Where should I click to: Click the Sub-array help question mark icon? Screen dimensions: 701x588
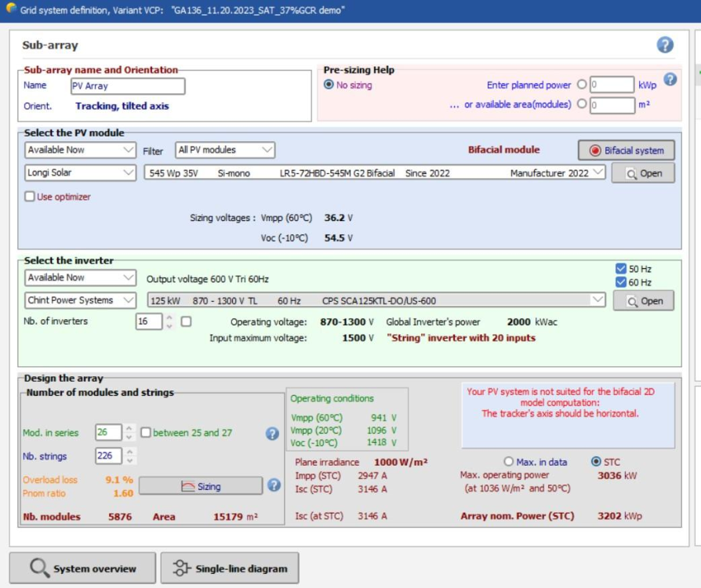click(665, 45)
